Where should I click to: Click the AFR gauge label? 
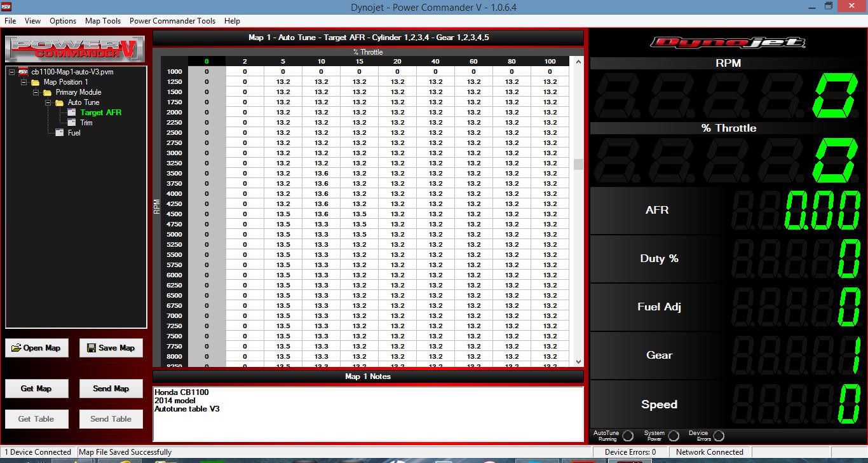[x=657, y=211]
